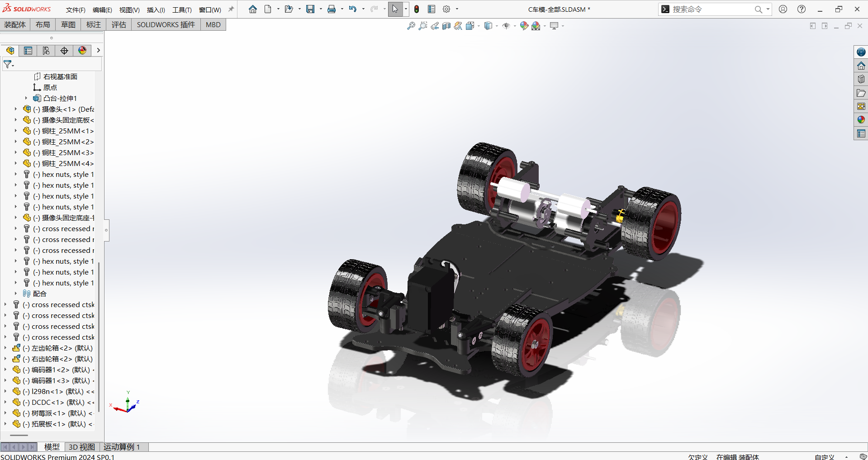
Task: Open View Palette in task pane
Action: 861,106
